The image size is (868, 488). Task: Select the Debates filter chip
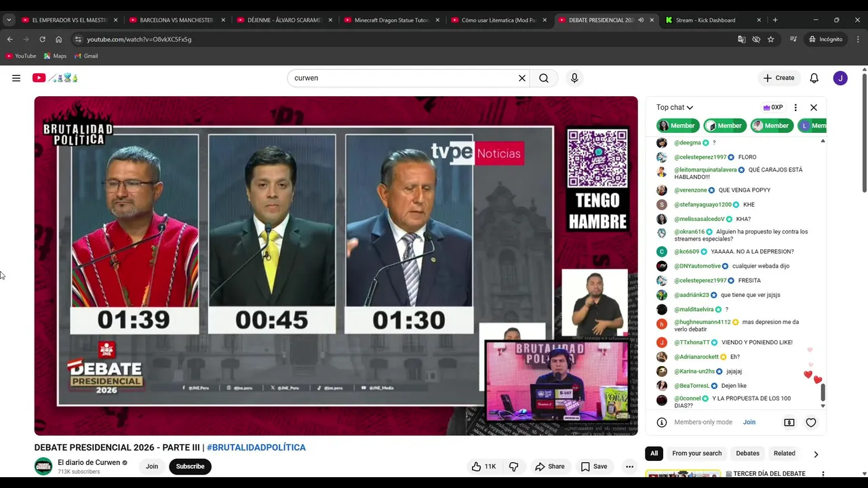point(747,453)
